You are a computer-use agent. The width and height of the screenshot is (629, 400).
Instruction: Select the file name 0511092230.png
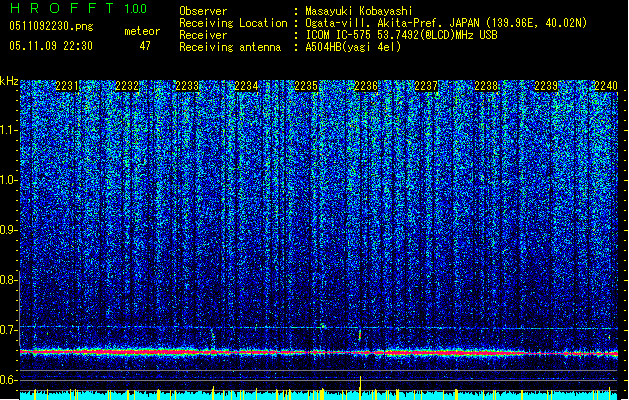click(51, 26)
